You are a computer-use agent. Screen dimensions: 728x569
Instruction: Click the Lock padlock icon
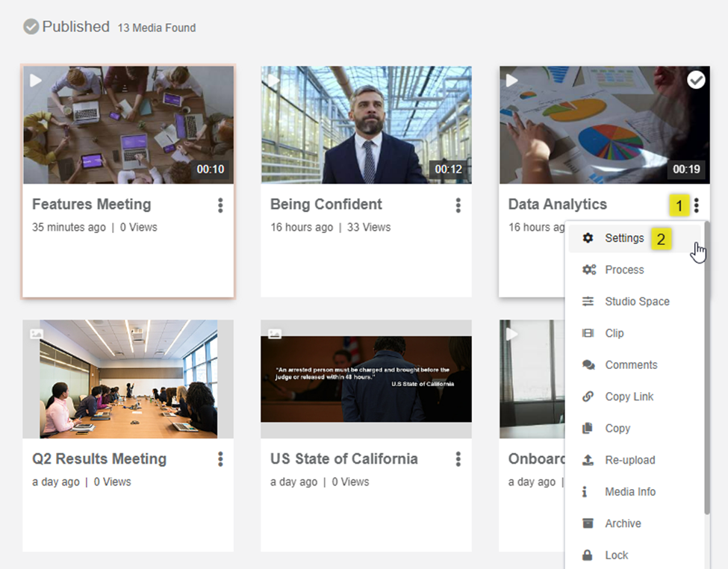click(x=588, y=555)
